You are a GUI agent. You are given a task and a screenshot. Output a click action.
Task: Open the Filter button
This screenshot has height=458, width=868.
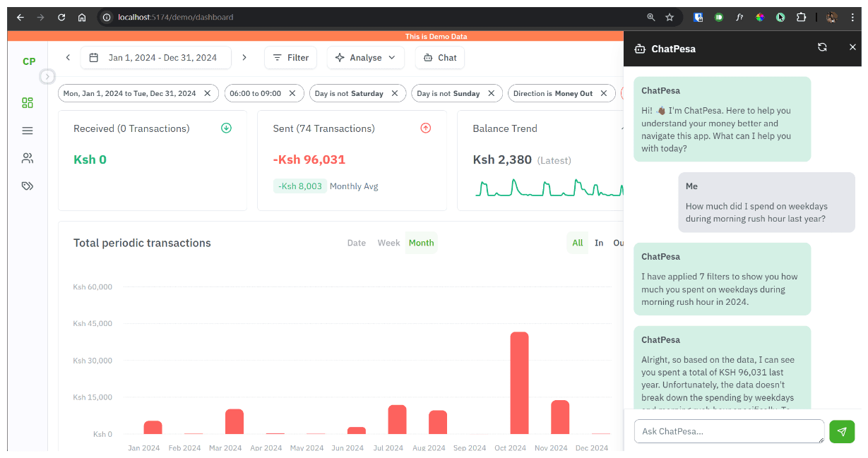pyautogui.click(x=291, y=58)
